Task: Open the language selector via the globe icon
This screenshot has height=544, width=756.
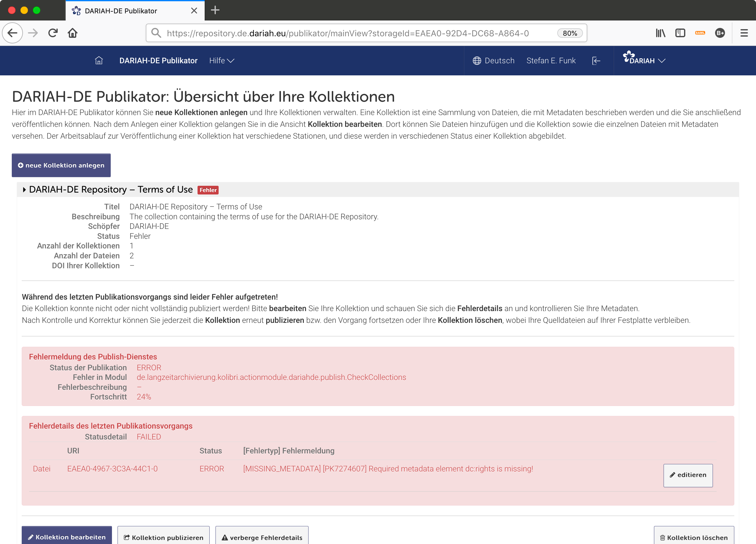Action: tap(477, 60)
